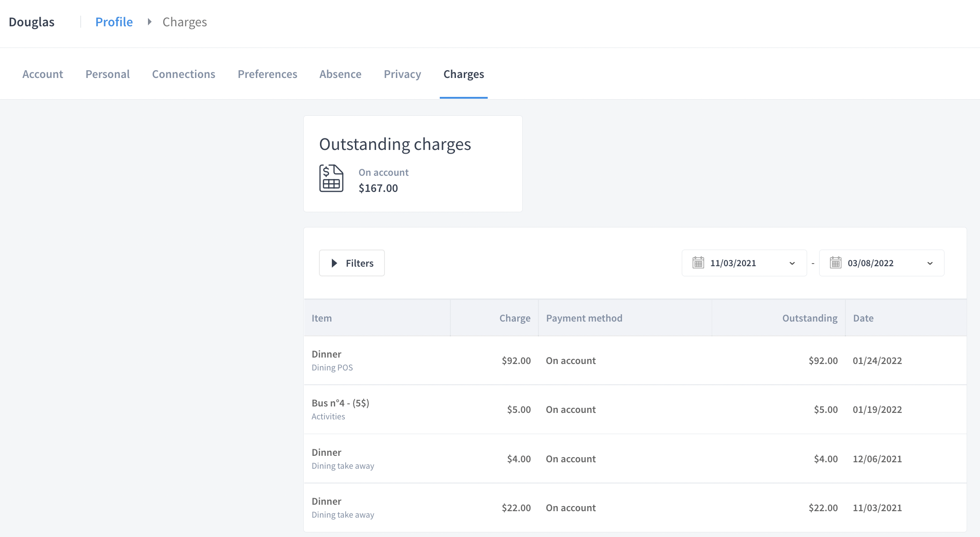Click the start date calendar icon

pos(698,263)
